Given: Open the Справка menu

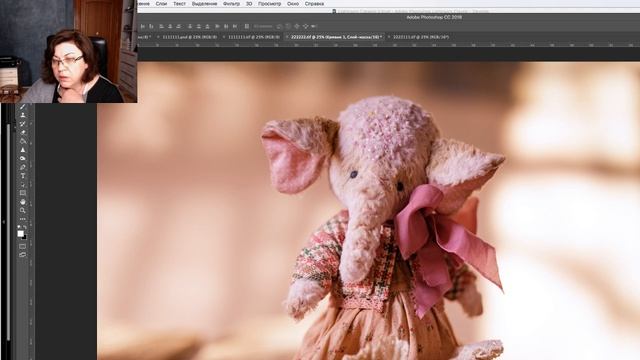Looking at the screenshot, I should [314, 4].
